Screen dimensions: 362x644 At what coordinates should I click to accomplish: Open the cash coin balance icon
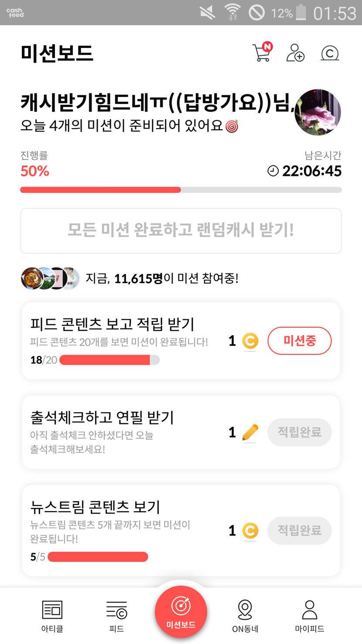pos(330,53)
